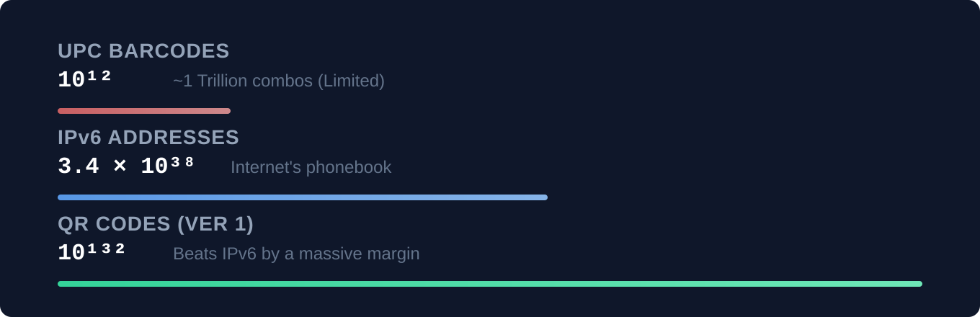Click the superscript 38 exponent
The image size is (980, 317).
coord(182,162)
